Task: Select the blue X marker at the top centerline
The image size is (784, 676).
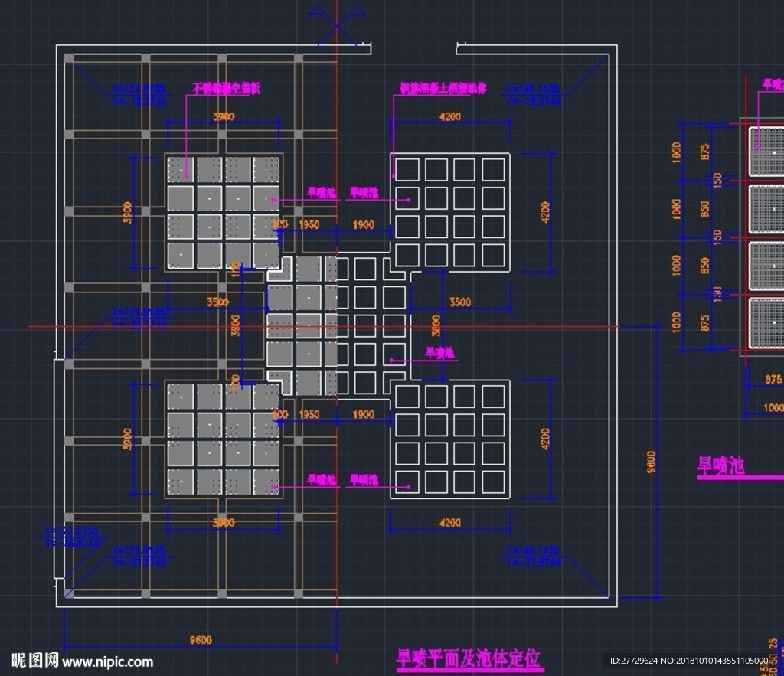Action: (x=337, y=25)
